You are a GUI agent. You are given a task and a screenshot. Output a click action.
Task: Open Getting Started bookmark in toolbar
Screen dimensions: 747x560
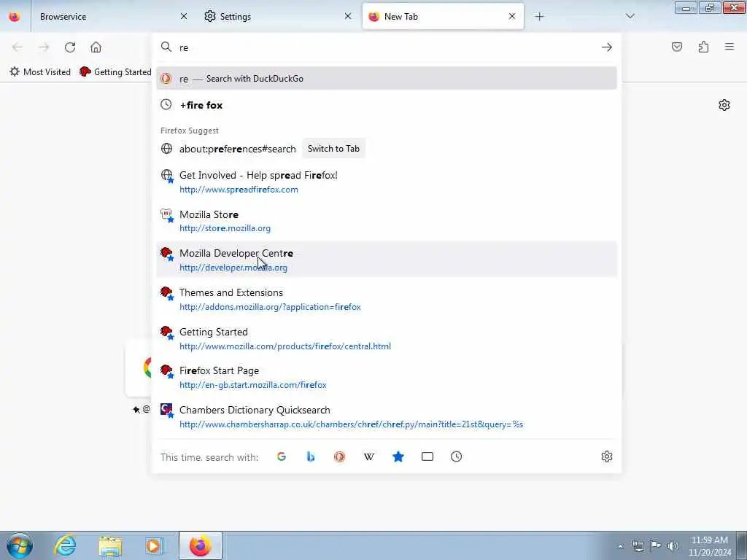coord(115,72)
